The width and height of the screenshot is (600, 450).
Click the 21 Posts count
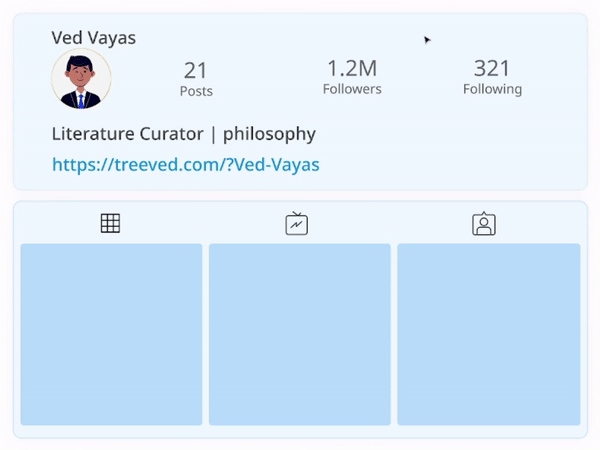coord(196,79)
